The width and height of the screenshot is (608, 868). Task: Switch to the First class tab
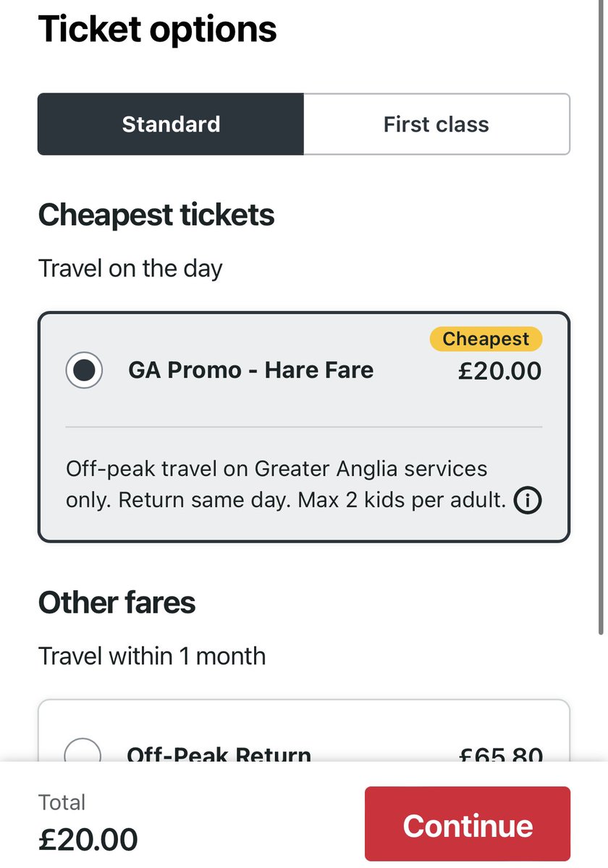tap(436, 124)
